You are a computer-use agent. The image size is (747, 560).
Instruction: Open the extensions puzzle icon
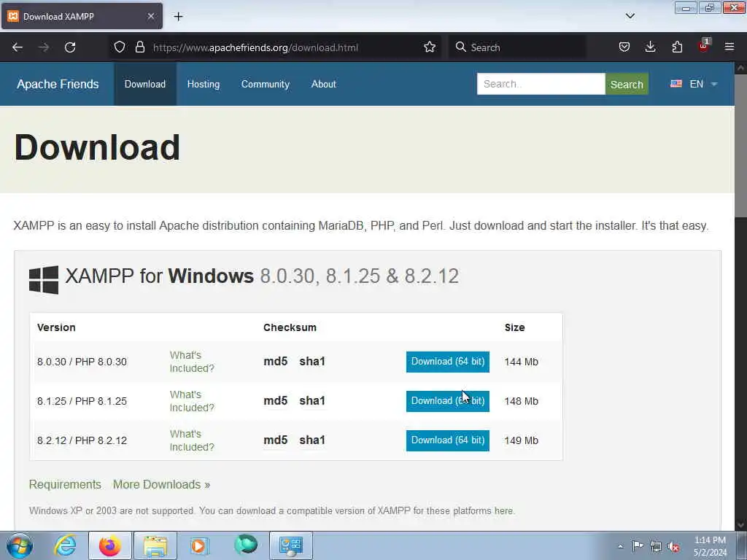click(677, 47)
